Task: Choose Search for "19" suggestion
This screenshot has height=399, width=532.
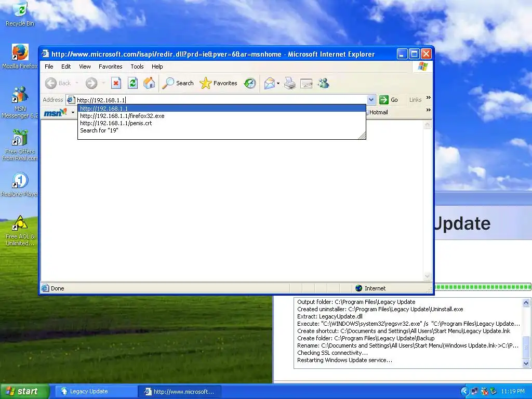Action: coord(222,130)
